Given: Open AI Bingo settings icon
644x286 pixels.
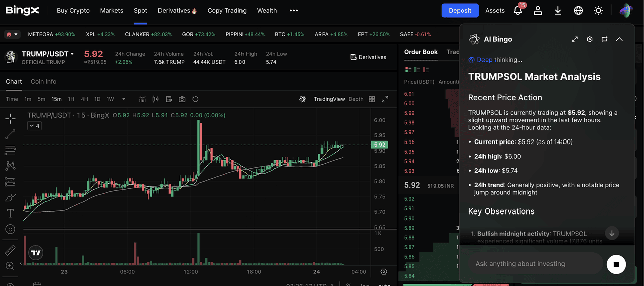Looking at the screenshot, I should (x=590, y=39).
